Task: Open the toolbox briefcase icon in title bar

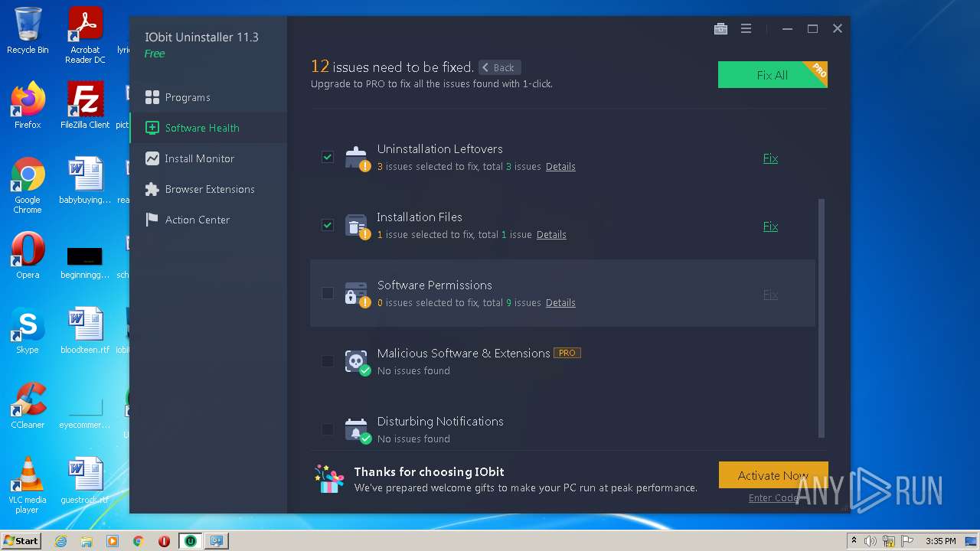Action: (720, 29)
